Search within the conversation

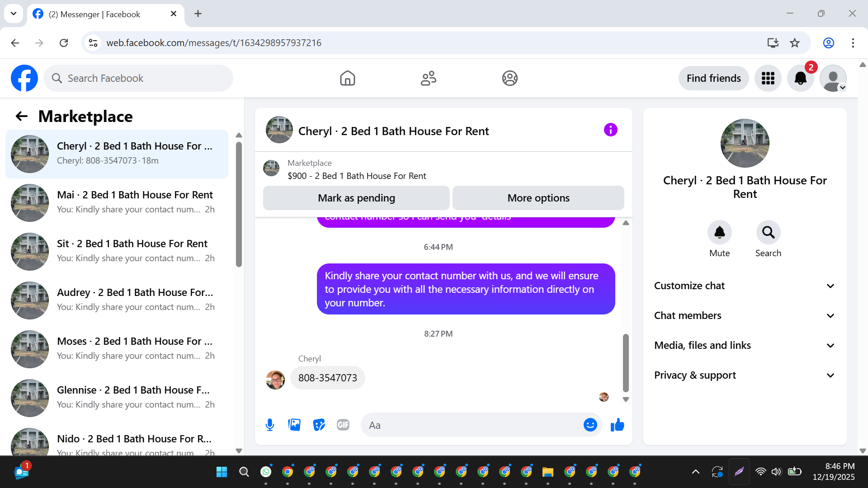coord(768,232)
